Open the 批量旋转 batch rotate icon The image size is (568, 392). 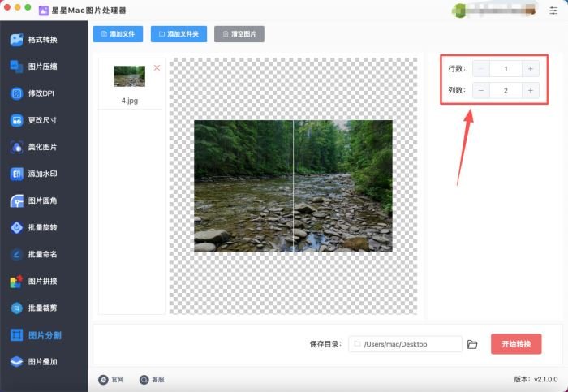tap(17, 227)
